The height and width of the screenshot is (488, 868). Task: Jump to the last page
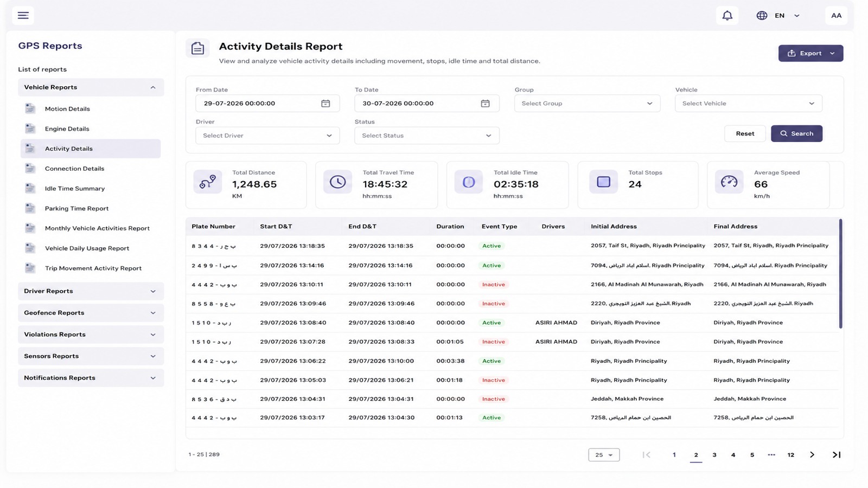[x=837, y=455]
